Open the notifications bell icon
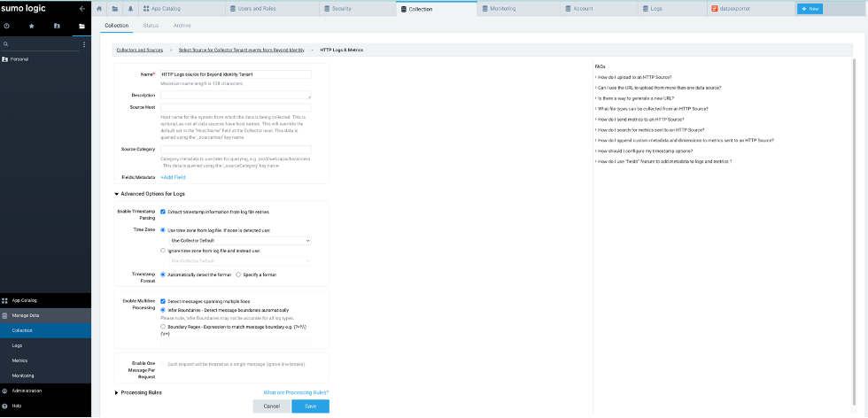Viewport: 868px width, 418px height. point(132,8)
